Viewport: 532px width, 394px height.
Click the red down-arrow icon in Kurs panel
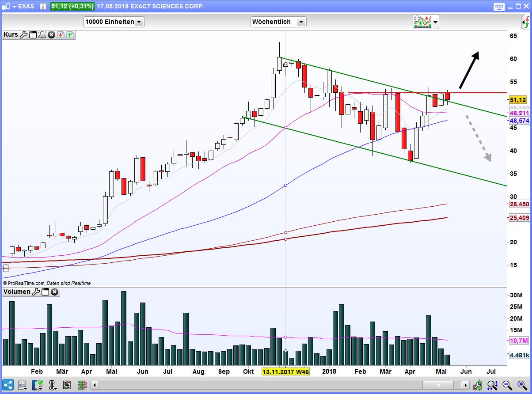pyautogui.click(x=61, y=34)
